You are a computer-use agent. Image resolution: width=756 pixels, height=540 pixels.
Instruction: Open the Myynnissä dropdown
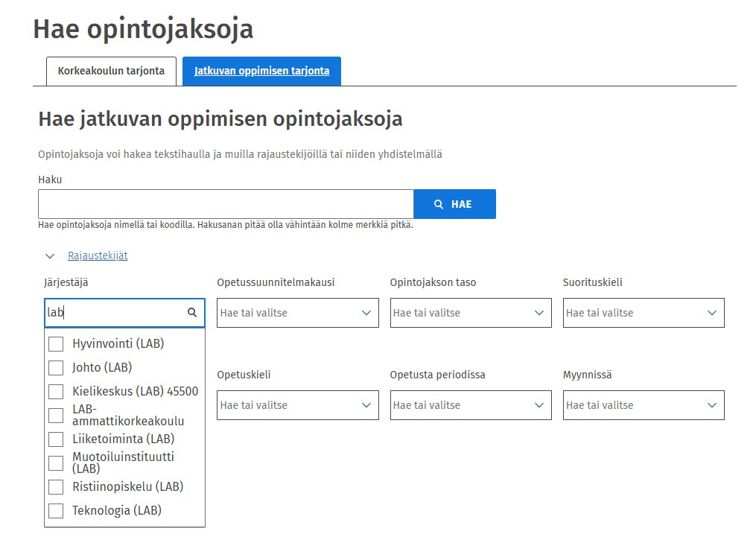644,405
